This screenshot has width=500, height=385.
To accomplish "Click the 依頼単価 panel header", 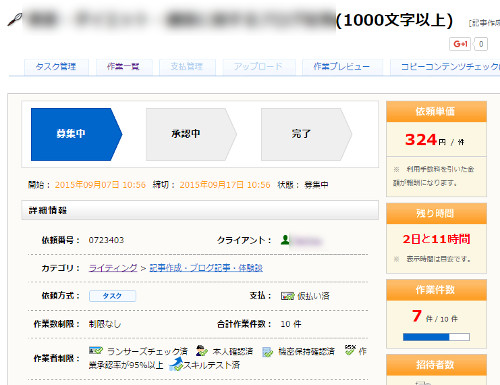I will click(x=436, y=112).
